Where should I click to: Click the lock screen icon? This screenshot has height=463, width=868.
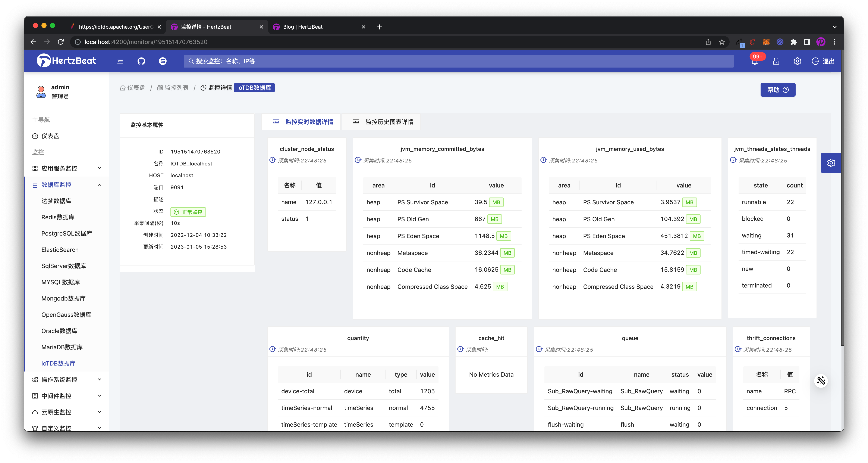(x=776, y=61)
